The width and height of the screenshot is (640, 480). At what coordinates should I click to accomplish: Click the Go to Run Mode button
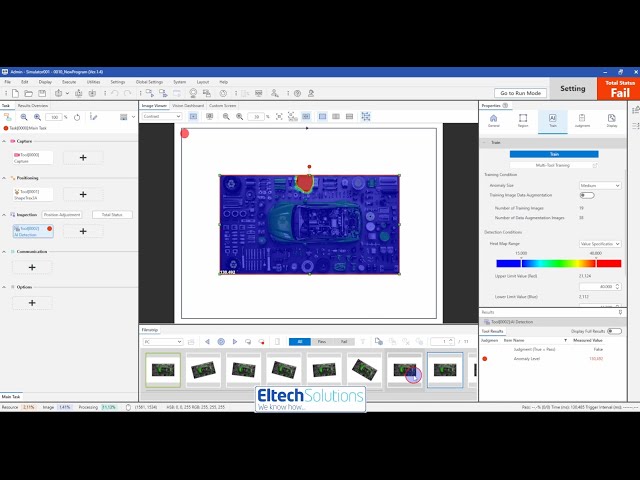(x=519, y=92)
